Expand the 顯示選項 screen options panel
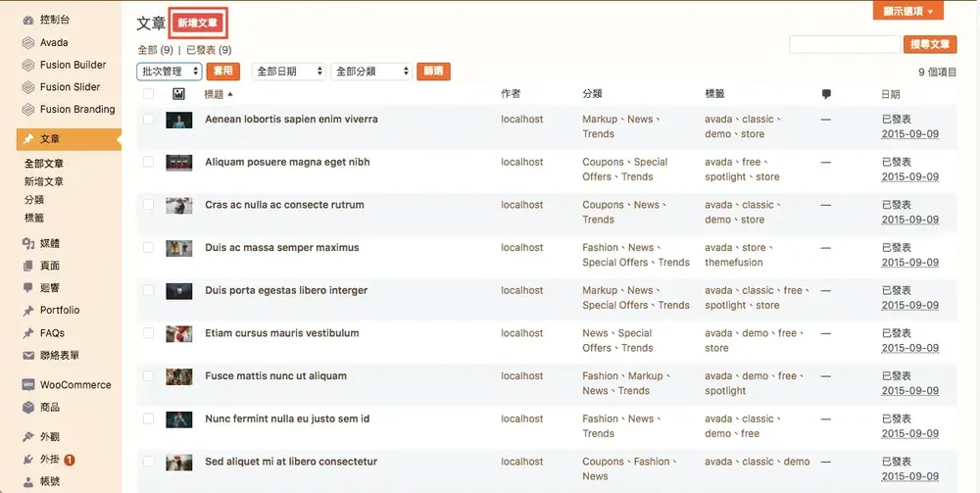 908,11
